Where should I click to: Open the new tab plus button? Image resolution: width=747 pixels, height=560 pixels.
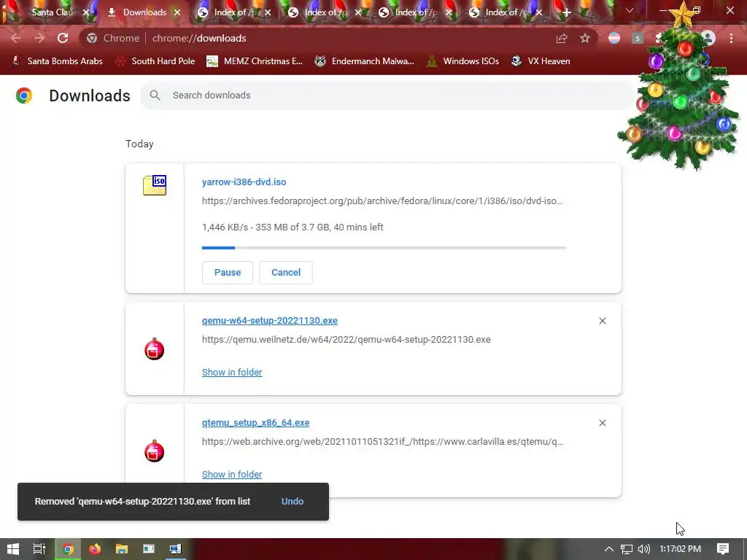pos(566,13)
